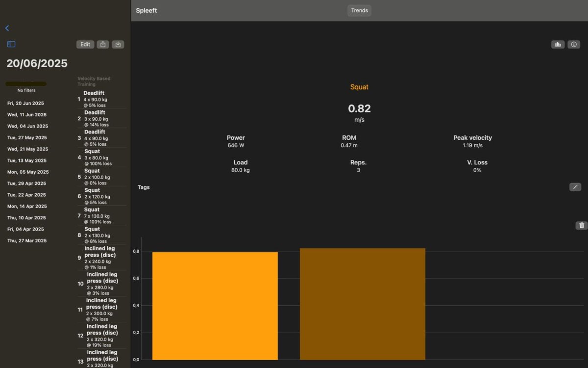The height and width of the screenshot is (368, 588).
Task: Open the info icon
Action: coord(574,44)
